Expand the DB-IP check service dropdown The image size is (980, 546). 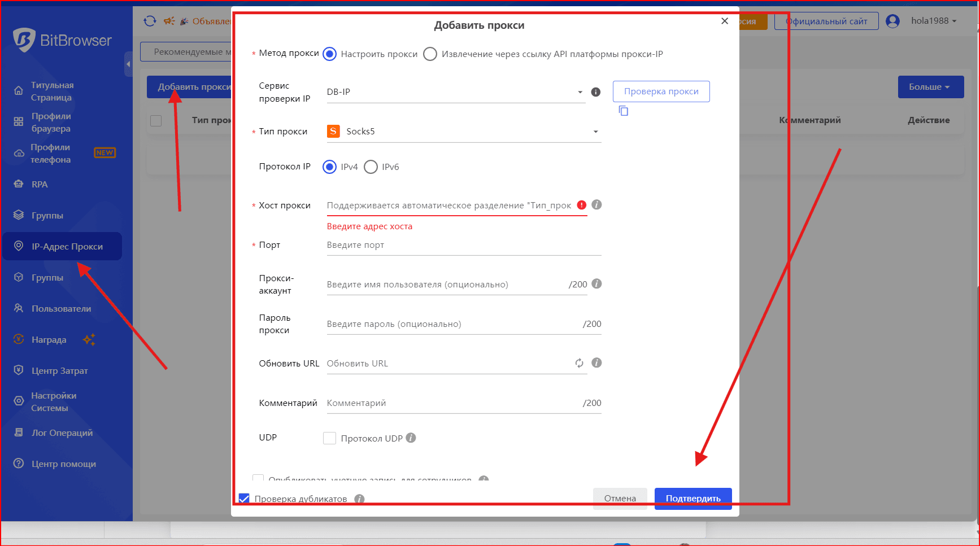[x=455, y=92]
